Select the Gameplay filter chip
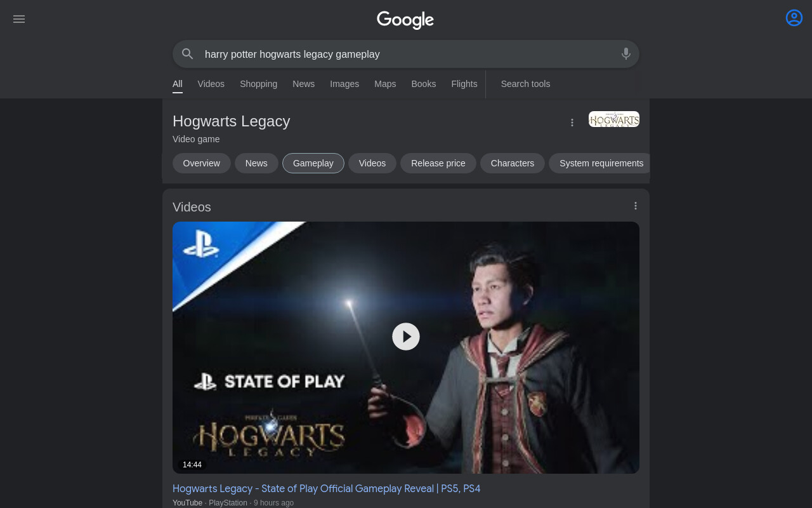This screenshot has width=812, height=508. point(313,163)
